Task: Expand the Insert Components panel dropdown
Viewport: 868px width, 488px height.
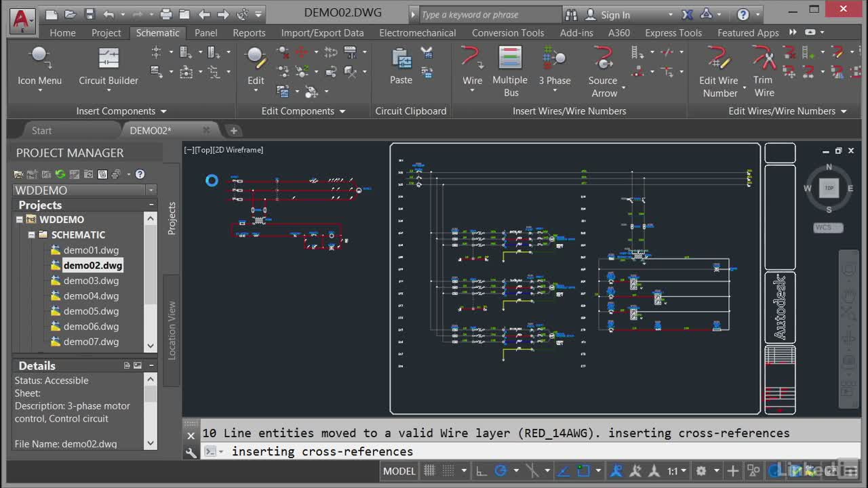Action: pos(163,111)
